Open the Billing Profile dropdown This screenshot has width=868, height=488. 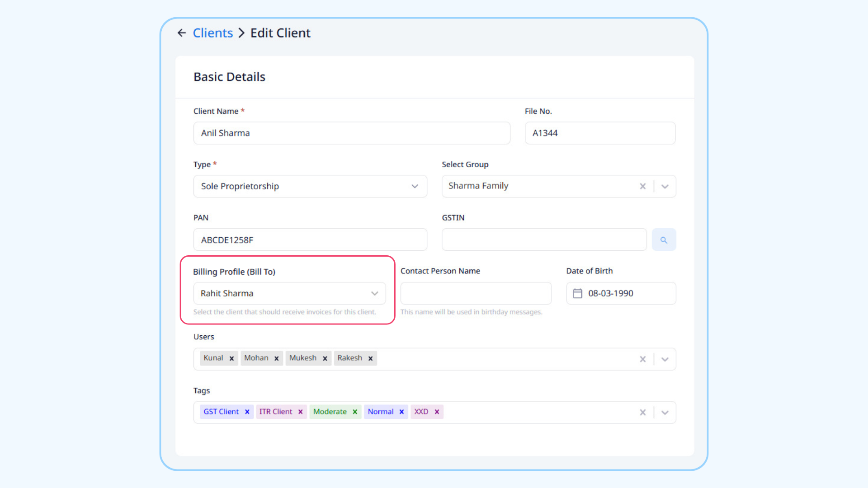(289, 294)
